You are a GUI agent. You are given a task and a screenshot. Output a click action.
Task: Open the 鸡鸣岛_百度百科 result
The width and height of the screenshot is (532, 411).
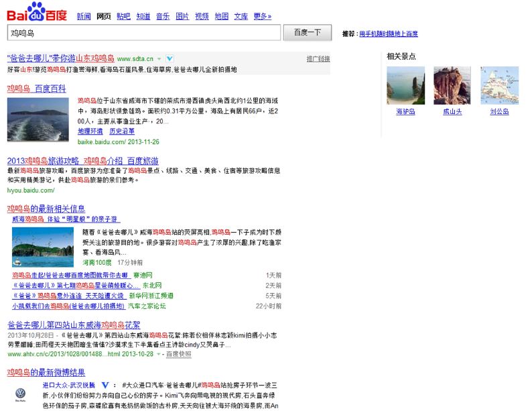click(x=37, y=89)
